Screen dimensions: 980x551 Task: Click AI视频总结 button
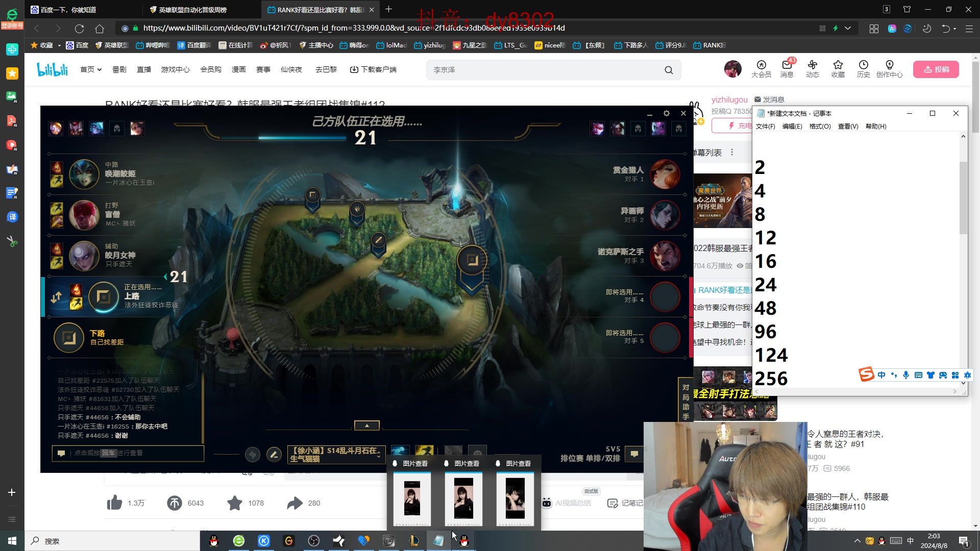point(567,503)
